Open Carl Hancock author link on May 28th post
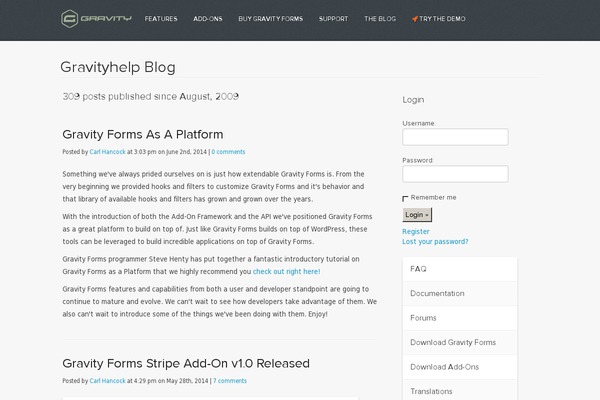 (x=108, y=381)
